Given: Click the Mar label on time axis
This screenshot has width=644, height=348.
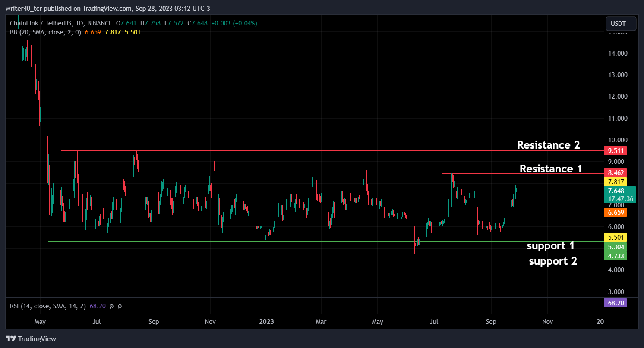Looking at the screenshot, I should point(322,322).
